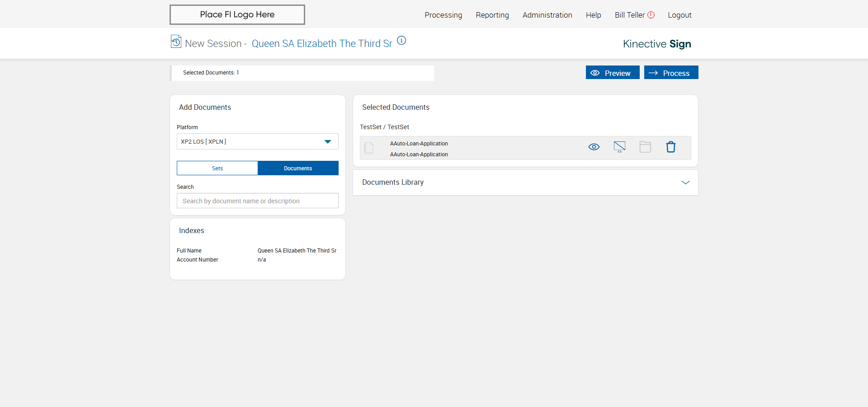
Task: Click the Logout link
Action: click(x=679, y=15)
